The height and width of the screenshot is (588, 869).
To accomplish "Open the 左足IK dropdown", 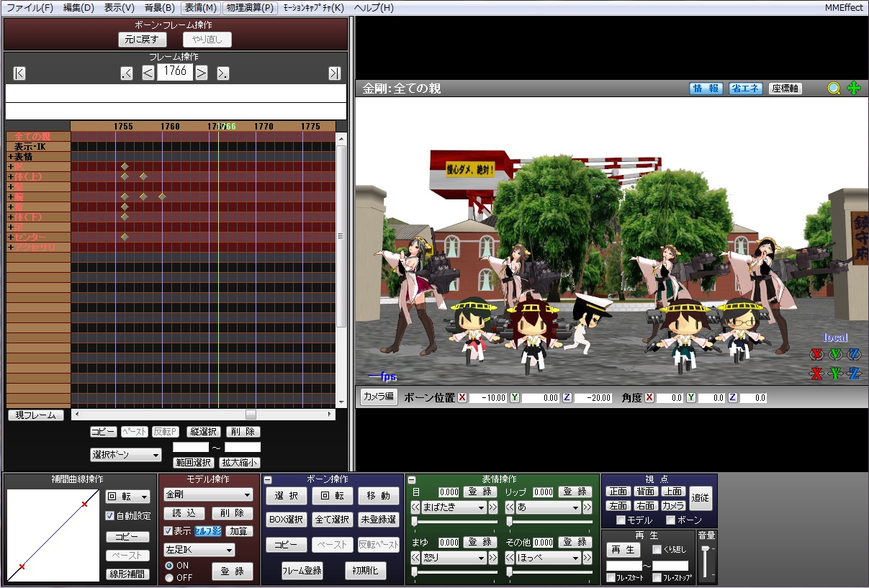I will click(x=199, y=550).
